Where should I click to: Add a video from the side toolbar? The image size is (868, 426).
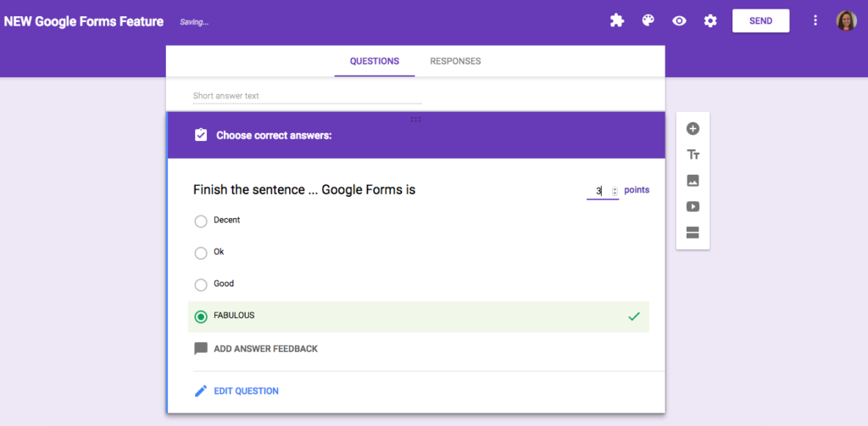point(693,206)
